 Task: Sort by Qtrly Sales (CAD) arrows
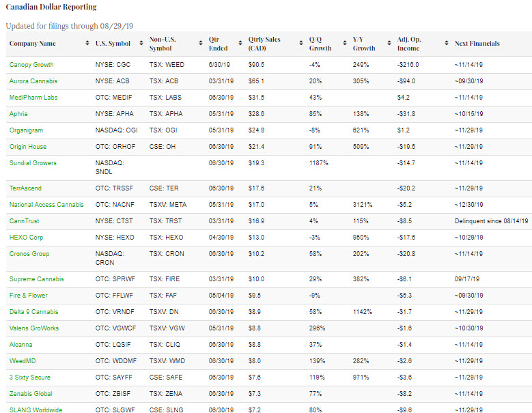[301, 44]
